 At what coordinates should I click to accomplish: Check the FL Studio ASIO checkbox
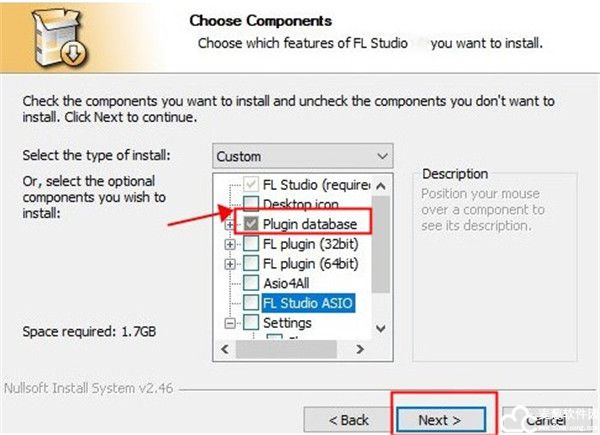(x=251, y=303)
